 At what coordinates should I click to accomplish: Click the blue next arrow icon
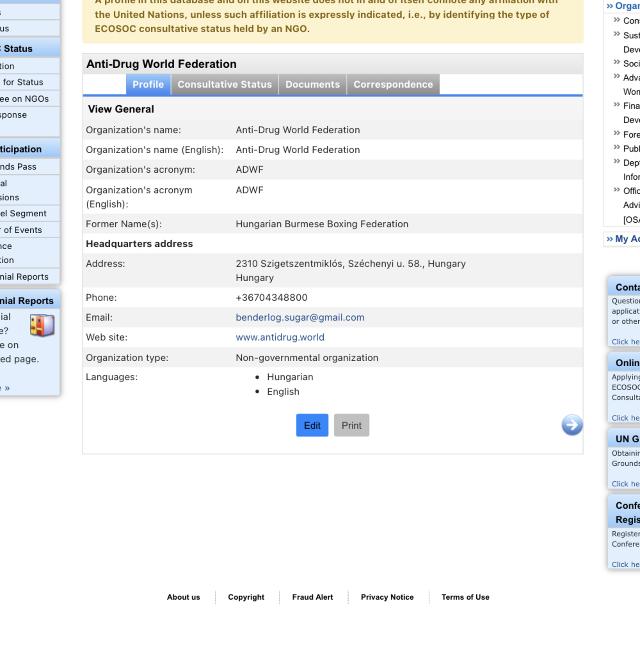[x=572, y=425]
